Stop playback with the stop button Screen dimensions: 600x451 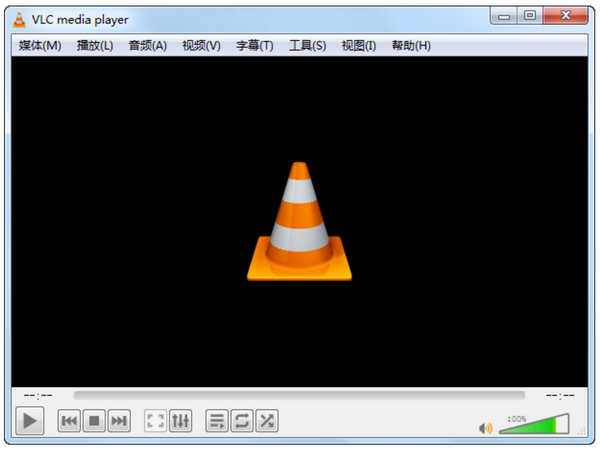(94, 421)
